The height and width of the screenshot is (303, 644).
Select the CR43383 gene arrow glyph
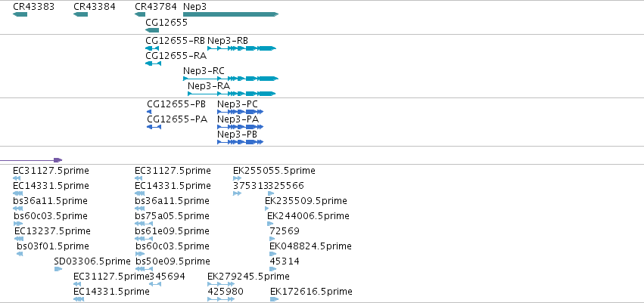[x=20, y=14]
